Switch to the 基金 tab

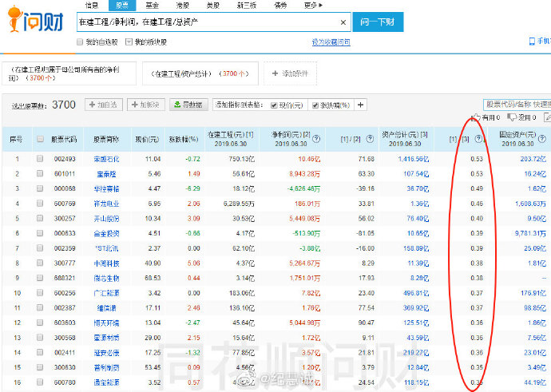point(153,5)
